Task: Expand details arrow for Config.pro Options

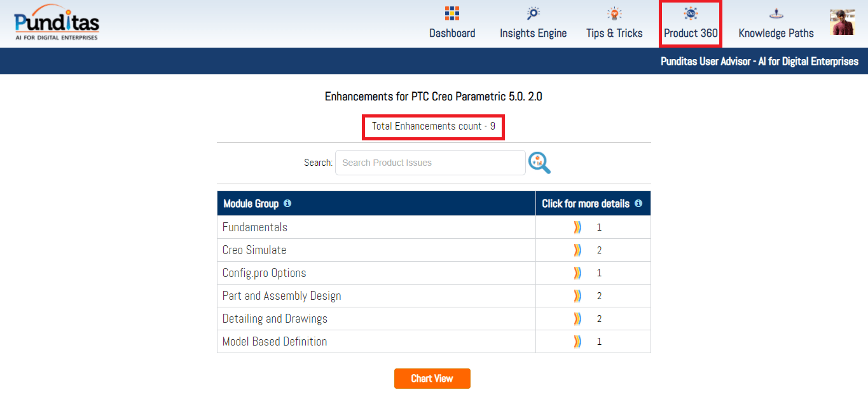Action: pyautogui.click(x=577, y=273)
